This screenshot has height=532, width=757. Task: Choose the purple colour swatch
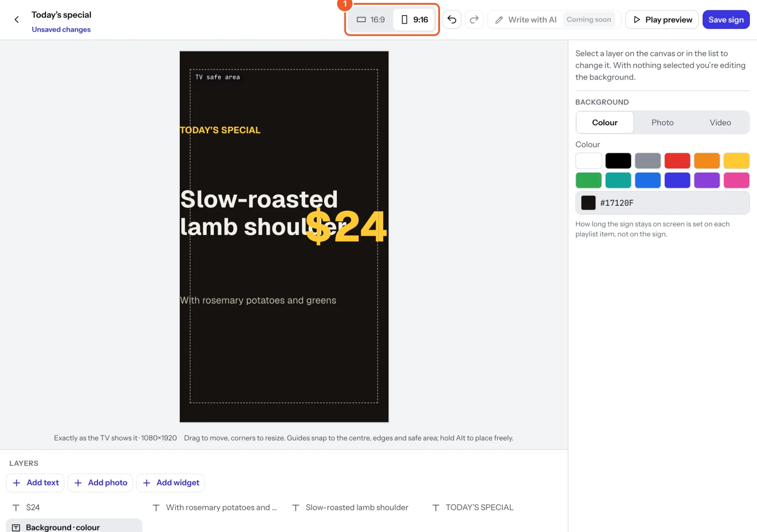click(707, 180)
